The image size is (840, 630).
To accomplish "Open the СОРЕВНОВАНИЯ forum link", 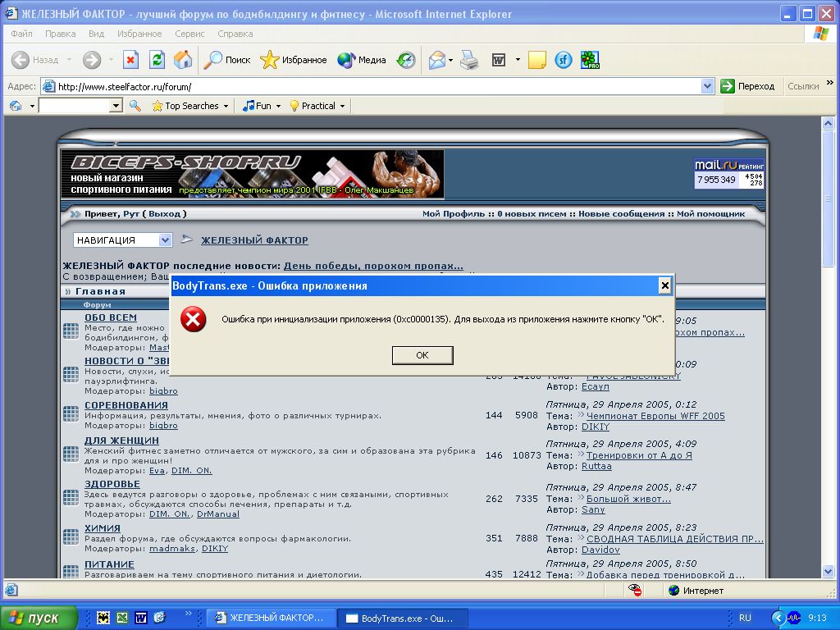I will point(126,405).
